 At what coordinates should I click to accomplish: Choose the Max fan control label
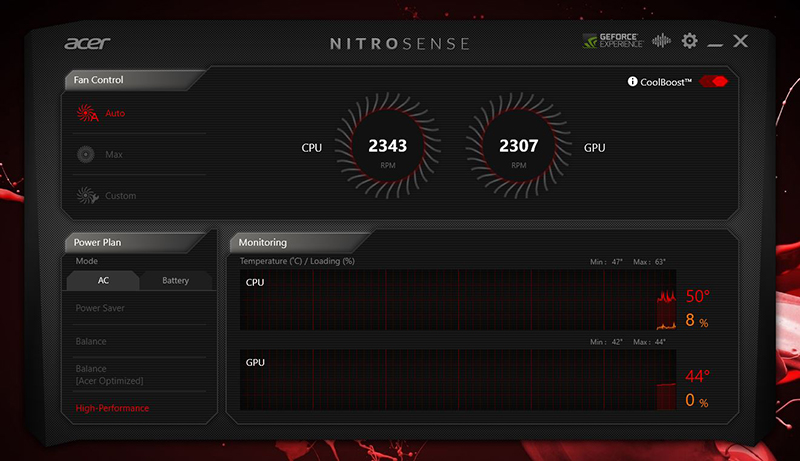[114, 155]
